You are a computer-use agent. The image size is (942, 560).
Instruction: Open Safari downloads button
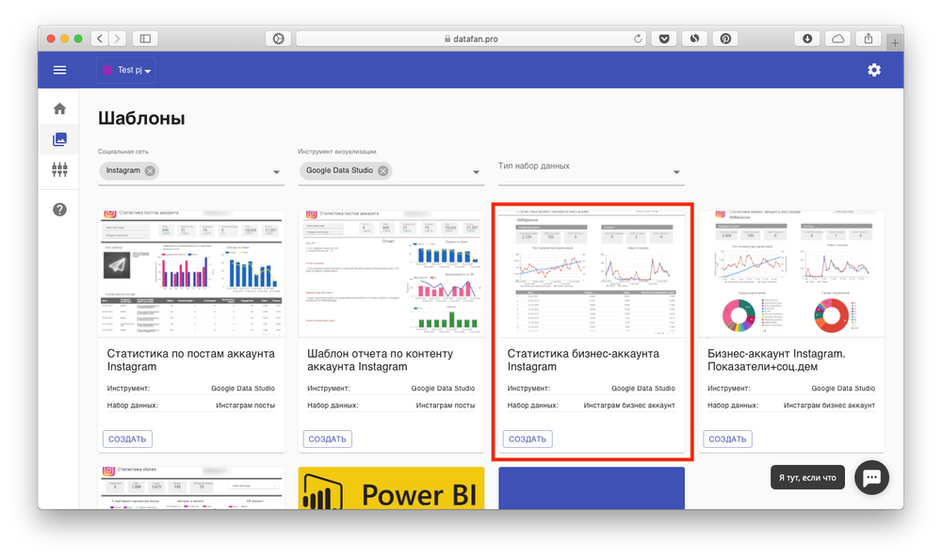coord(807,39)
